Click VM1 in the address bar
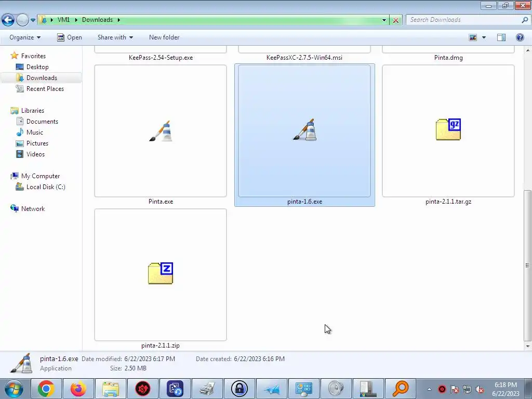Screen dimensions: 532x399 pyautogui.click(x=63, y=20)
